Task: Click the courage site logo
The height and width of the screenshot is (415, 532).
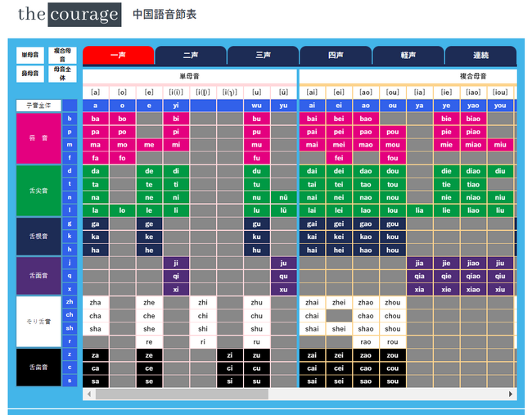Action: [x=69, y=15]
